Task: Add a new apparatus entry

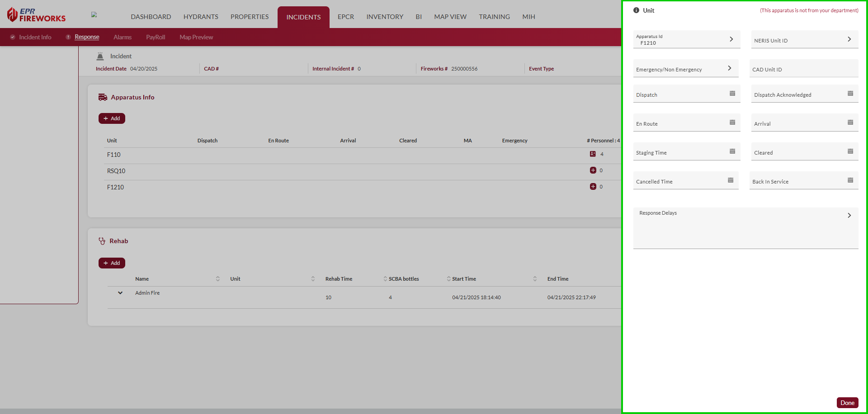Action: tap(112, 118)
